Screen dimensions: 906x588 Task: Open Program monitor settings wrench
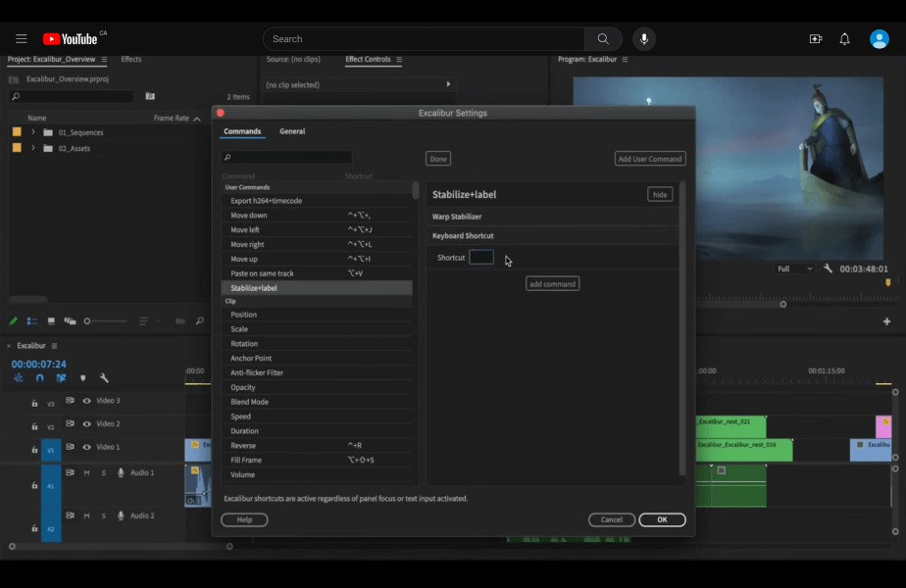coord(828,269)
